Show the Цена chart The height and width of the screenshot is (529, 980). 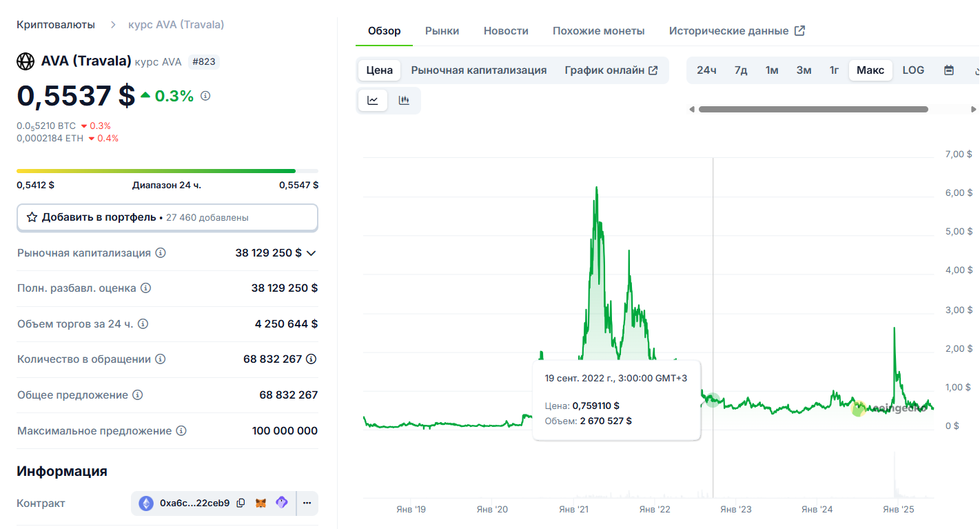(380, 70)
